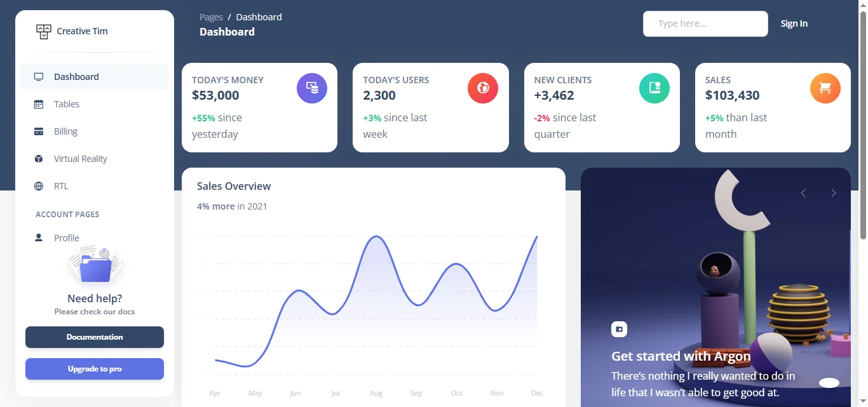Click the Upgrade to pro button
The height and width of the screenshot is (407, 868).
pyautogui.click(x=94, y=369)
